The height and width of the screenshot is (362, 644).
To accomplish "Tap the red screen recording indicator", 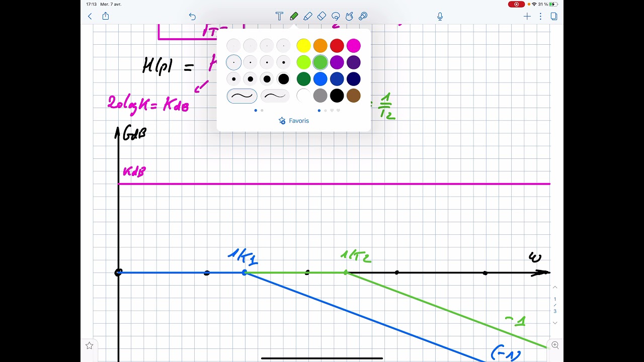I will pos(516,4).
